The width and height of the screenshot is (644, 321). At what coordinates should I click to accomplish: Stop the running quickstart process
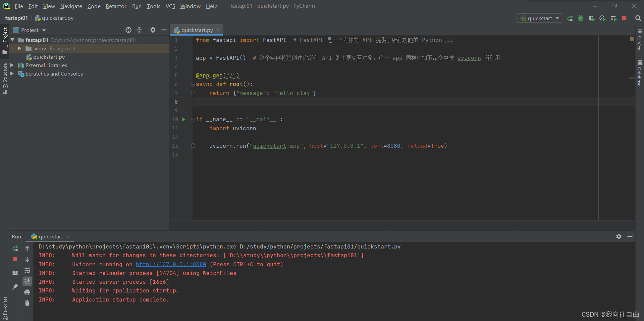(624, 18)
